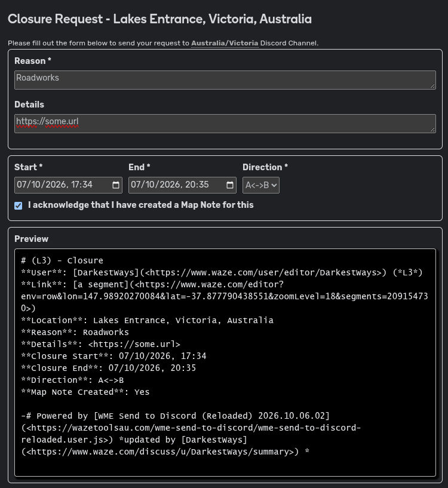Open the End date calendar picker icon
This screenshot has width=448, height=488.
tap(230, 185)
